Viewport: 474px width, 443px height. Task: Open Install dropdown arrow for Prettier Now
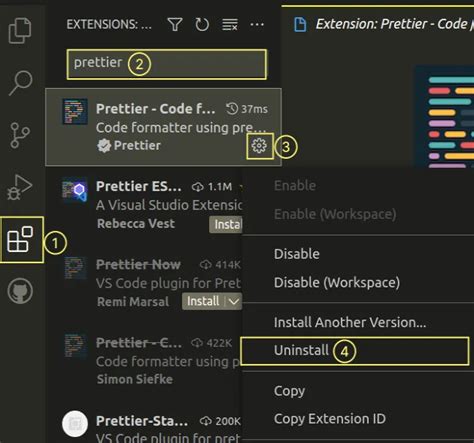coord(234,301)
